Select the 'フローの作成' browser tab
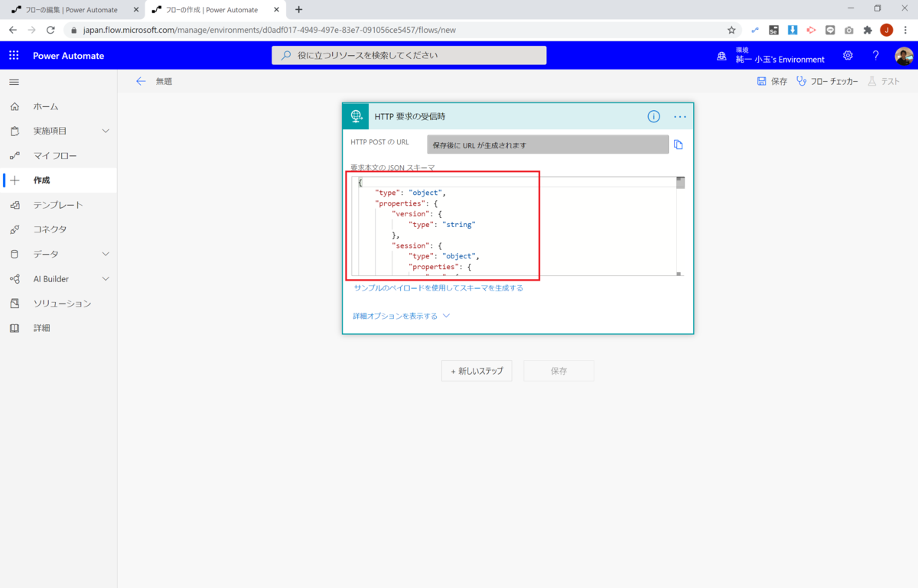The width and height of the screenshot is (918, 588). [x=211, y=9]
